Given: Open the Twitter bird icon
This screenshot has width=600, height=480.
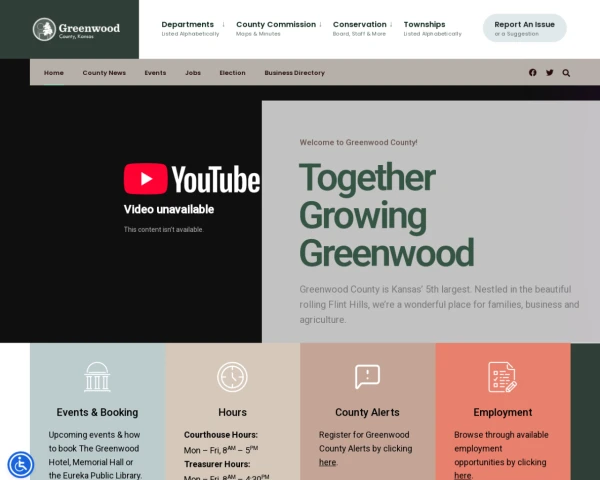Looking at the screenshot, I should (549, 73).
